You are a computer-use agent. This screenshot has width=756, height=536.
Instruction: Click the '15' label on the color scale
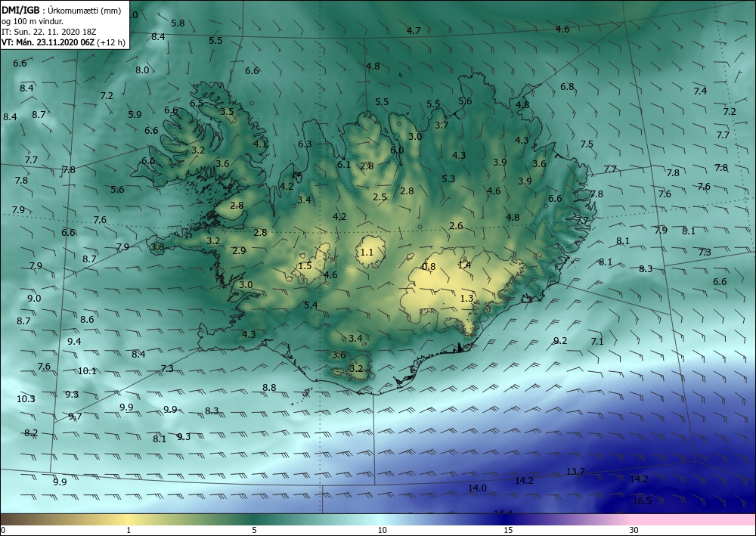(x=508, y=531)
